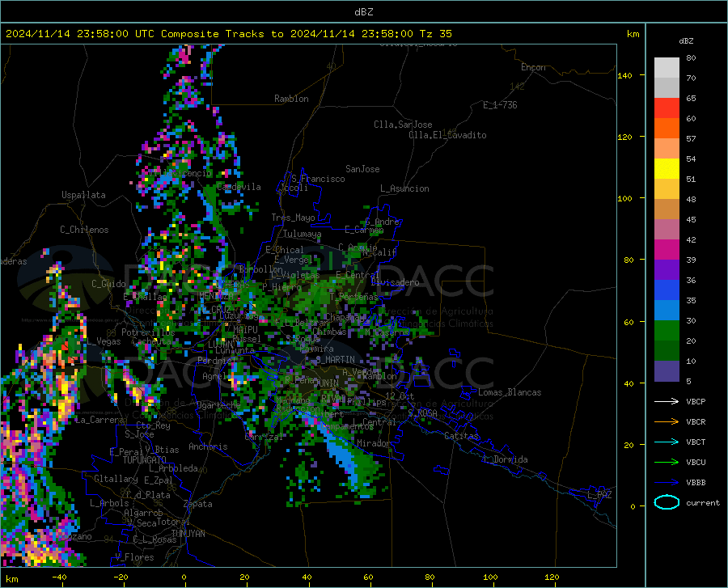Select the green 20–30 dBZ legend swatch
The width and height of the screenshot is (728, 588).
point(667,331)
